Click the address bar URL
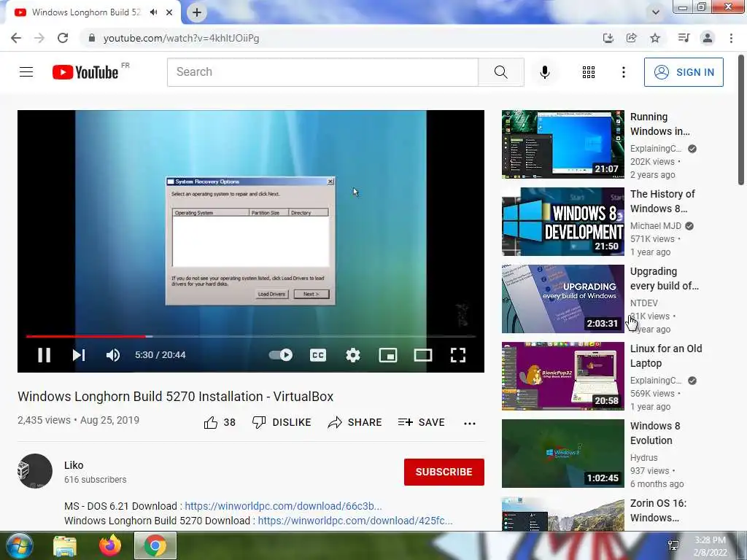 [x=181, y=38]
